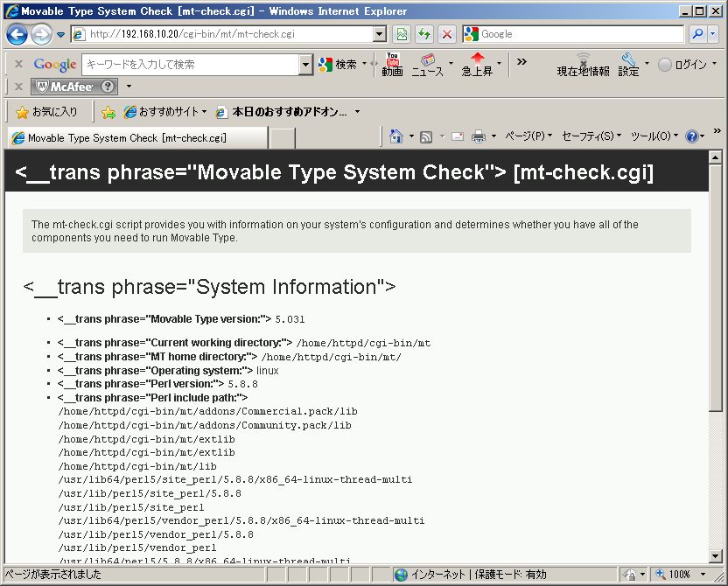The image size is (728, 586).
Task: Open the ツール(O) menu
Action: (654, 136)
